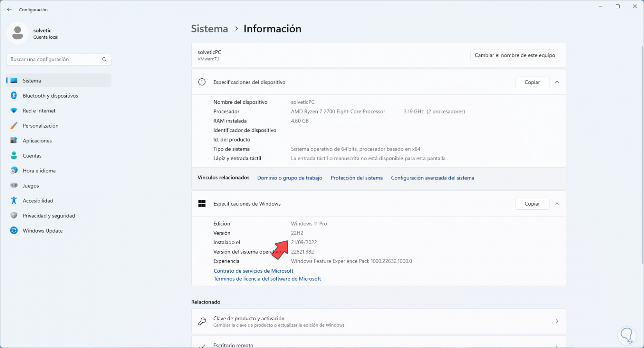
Task: Open Escritorio remoto option
Action: pyautogui.click(x=379, y=342)
